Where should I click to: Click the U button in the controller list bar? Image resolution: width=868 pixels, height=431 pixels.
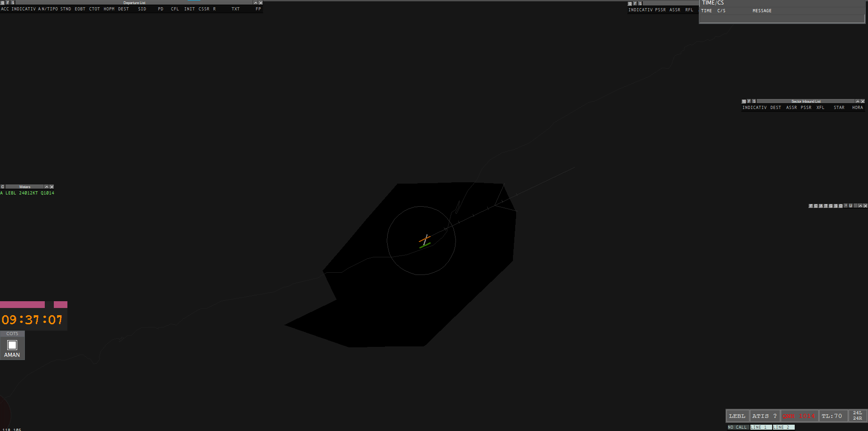coord(850,206)
